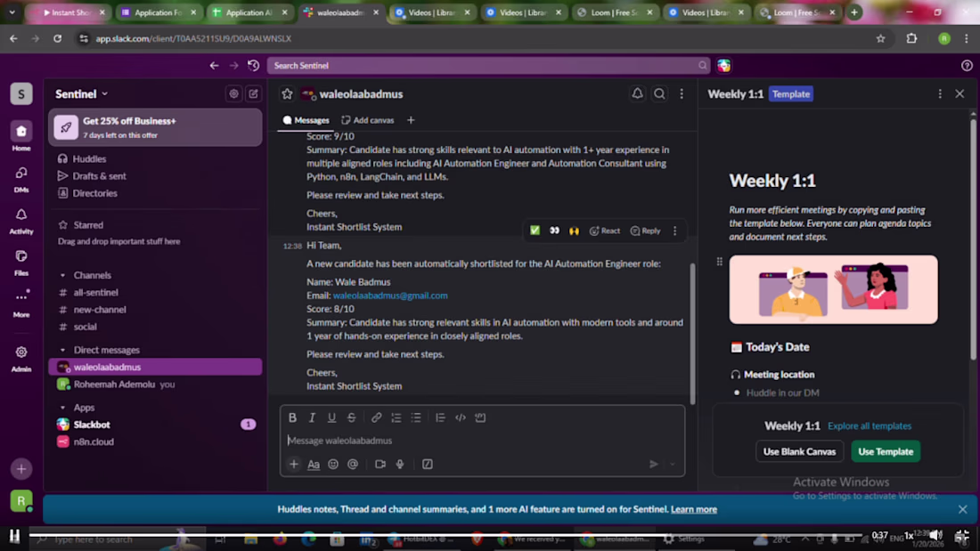Click the Search Sentinel field
Image resolution: width=980 pixels, height=551 pixels.
(x=489, y=66)
